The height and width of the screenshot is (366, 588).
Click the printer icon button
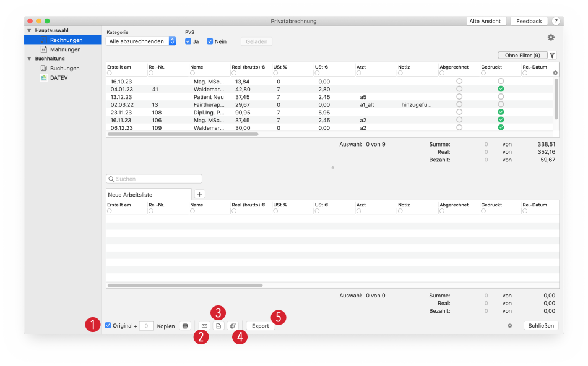(x=185, y=326)
